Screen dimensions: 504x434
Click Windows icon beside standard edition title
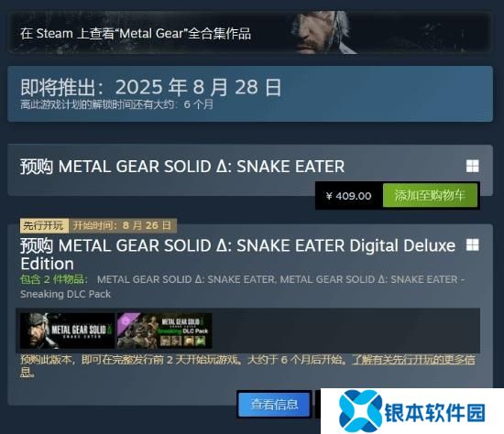(472, 166)
